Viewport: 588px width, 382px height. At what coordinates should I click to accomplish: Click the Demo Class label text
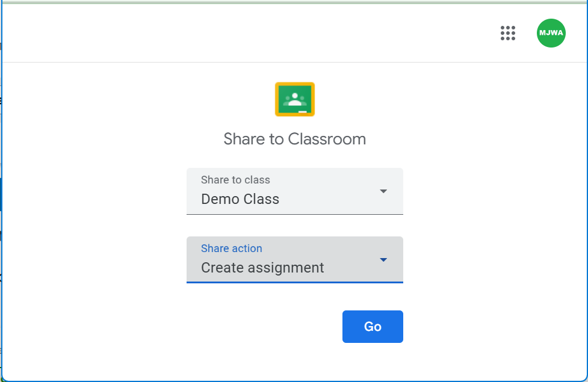239,199
